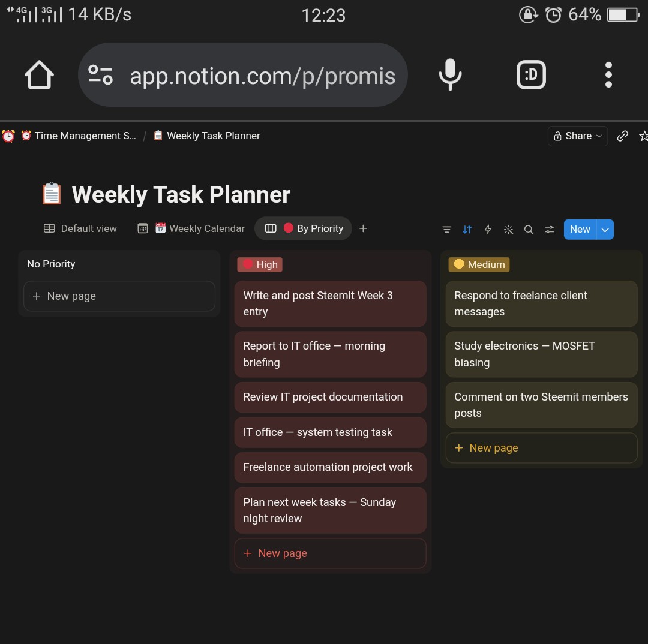Select the red High priority tag
648x644 pixels.
point(260,264)
